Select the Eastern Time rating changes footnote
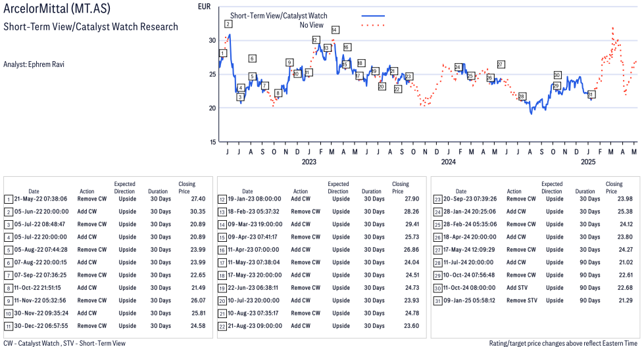 [x=563, y=343]
